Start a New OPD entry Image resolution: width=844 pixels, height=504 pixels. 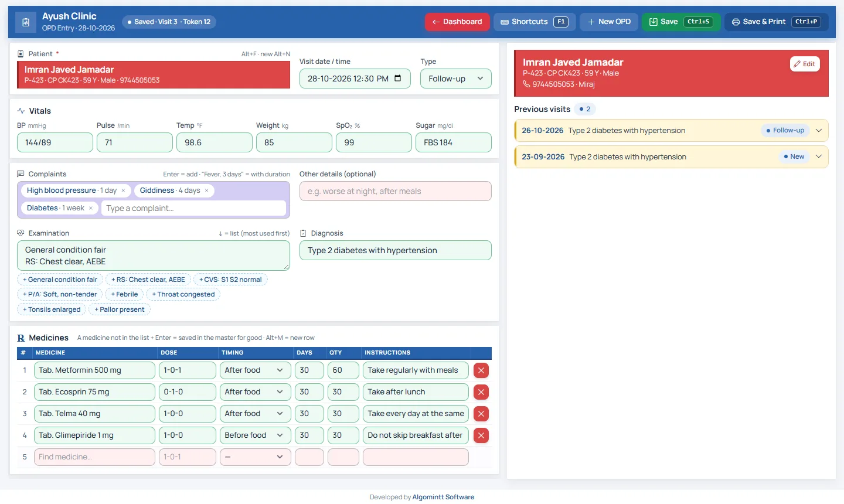coord(609,22)
